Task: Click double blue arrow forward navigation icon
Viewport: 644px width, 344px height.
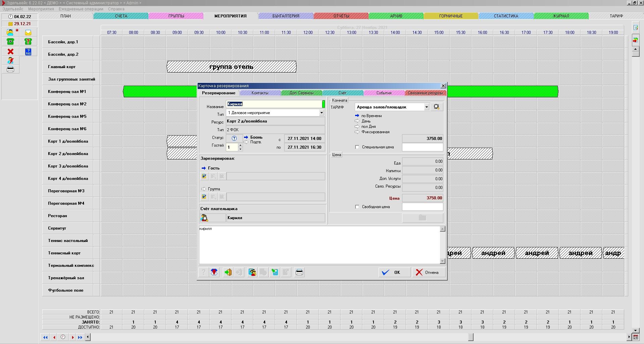Action: pyautogui.click(x=80, y=337)
